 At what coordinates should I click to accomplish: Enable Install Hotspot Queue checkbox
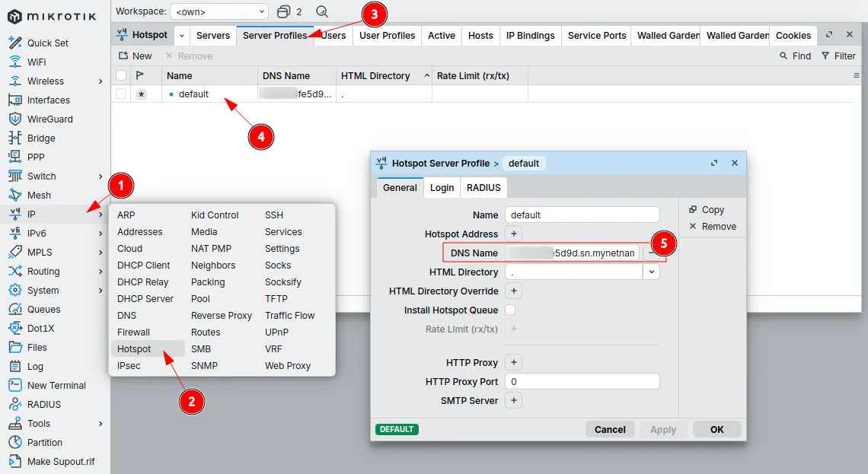(510, 310)
